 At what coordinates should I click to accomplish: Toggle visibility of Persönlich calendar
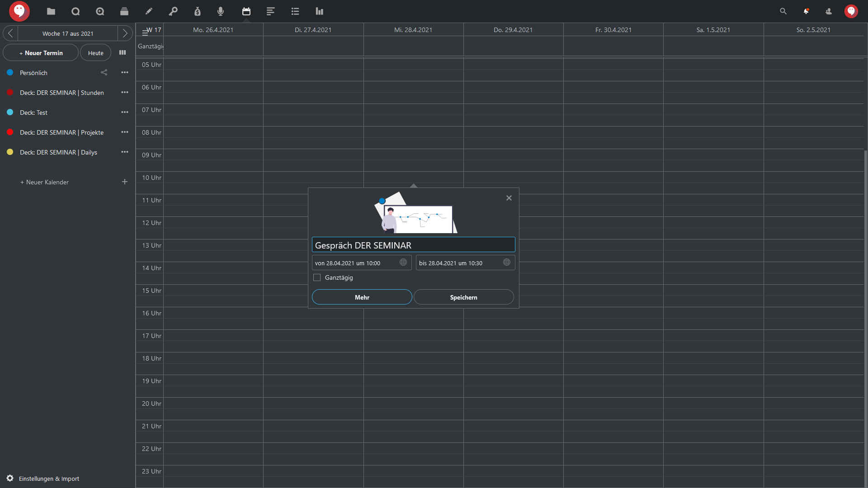click(x=10, y=72)
